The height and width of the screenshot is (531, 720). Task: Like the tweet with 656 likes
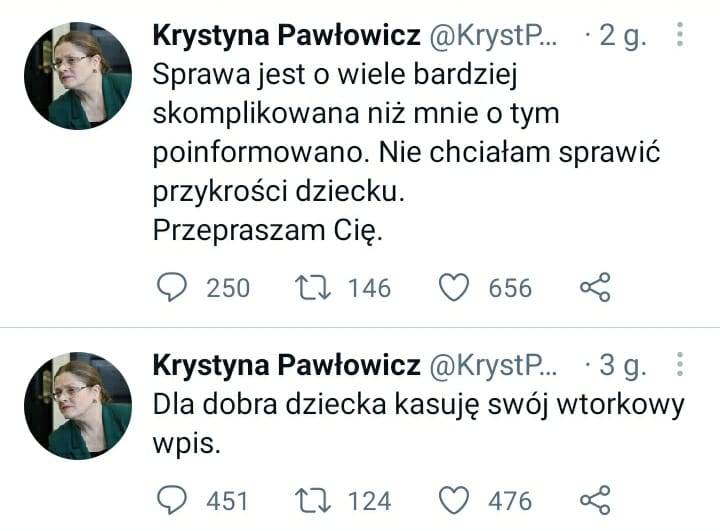click(456, 289)
